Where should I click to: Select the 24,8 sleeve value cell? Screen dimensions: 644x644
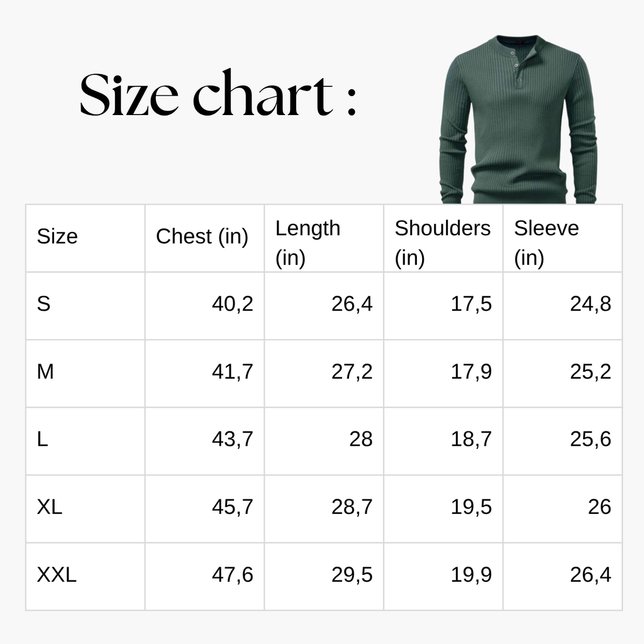tap(563, 306)
